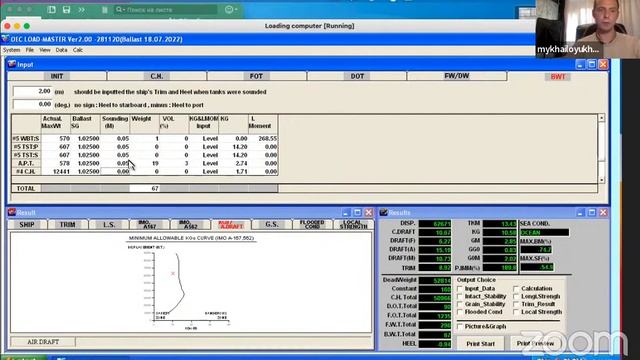This screenshot has width=640, height=360.
Task: Enable the Longi.Strength output checkbox
Action: 516,296
